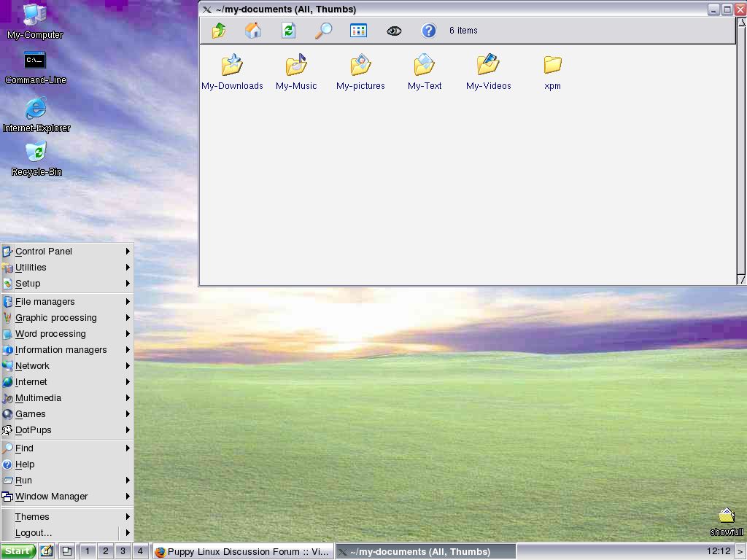Expand the Multimedia submenu arrow

pos(128,398)
